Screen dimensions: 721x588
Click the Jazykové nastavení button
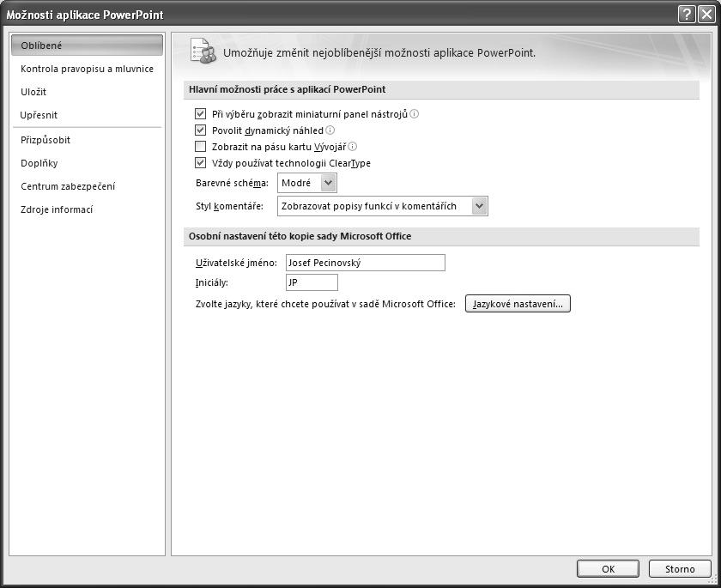518,304
